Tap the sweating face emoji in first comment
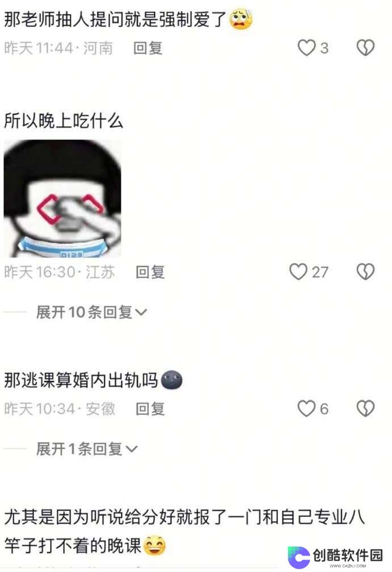Viewport: 392px width, 572px height. (x=241, y=19)
